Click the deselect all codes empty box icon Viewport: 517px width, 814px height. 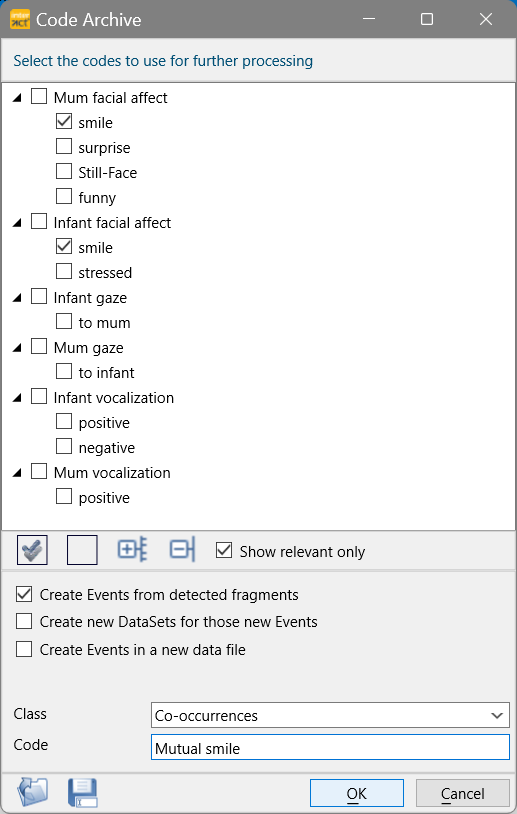(82, 550)
